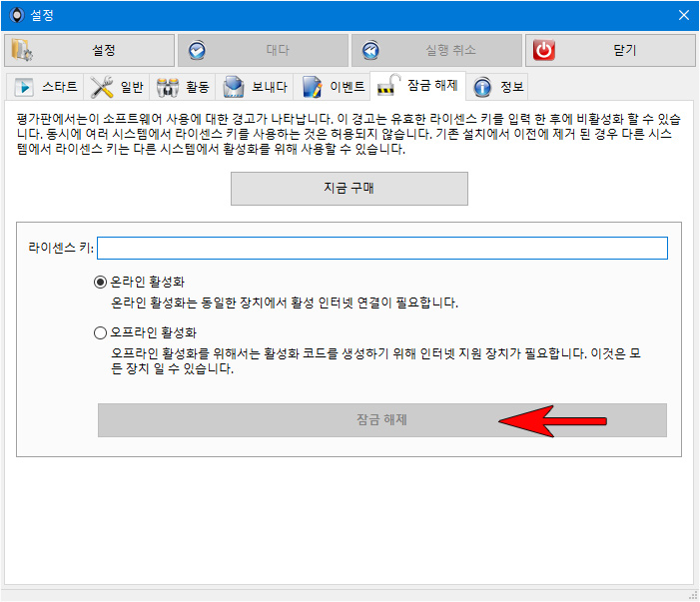Click the play arrow icon of 스타트 tab
This screenshot has width=700, height=602.
pos(24,87)
